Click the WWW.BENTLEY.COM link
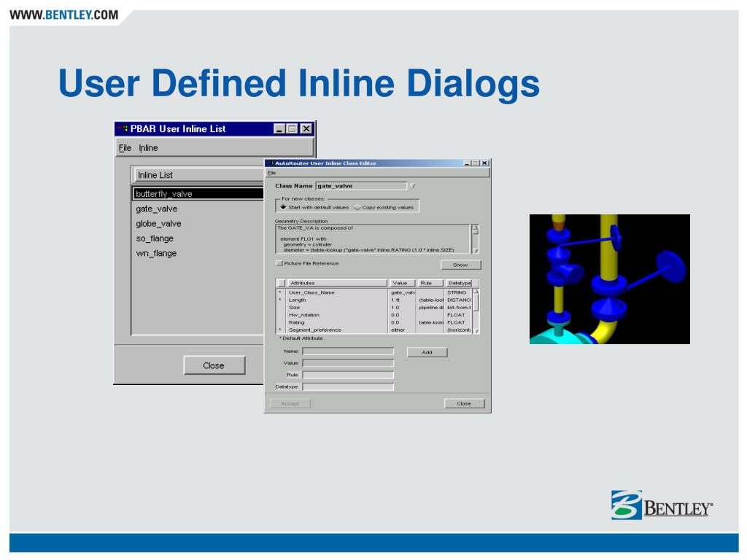 pyautogui.click(x=64, y=15)
